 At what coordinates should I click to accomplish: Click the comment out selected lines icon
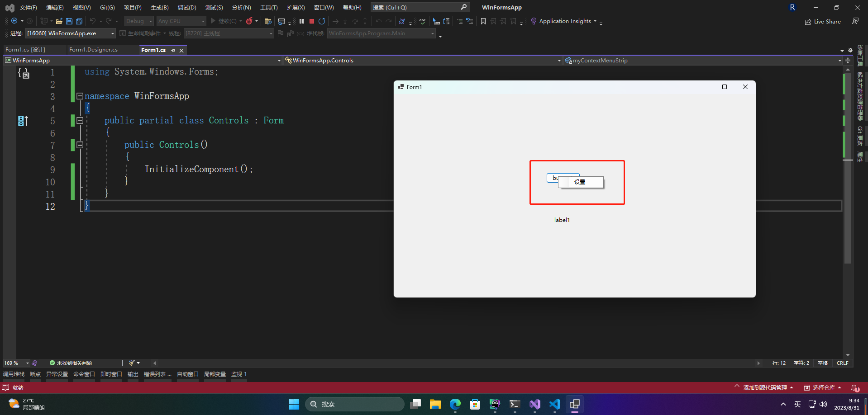pos(460,21)
